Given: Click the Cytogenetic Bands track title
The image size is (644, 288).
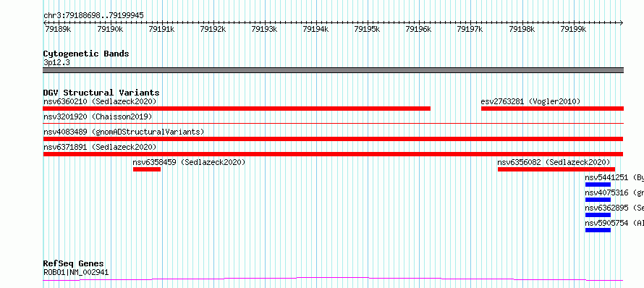Looking at the screenshot, I should [86, 54].
